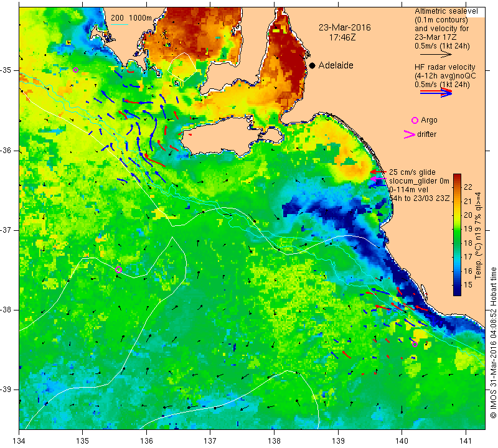Click the 'slocum_glider 0m' text
Screen dimensions: 498x448
pyautogui.click(x=419, y=181)
